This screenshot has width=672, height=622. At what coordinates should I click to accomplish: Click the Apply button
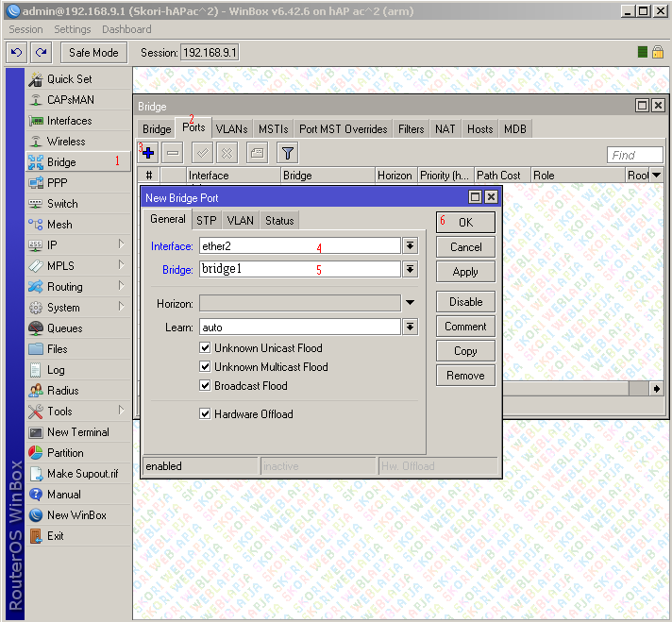coord(465,272)
